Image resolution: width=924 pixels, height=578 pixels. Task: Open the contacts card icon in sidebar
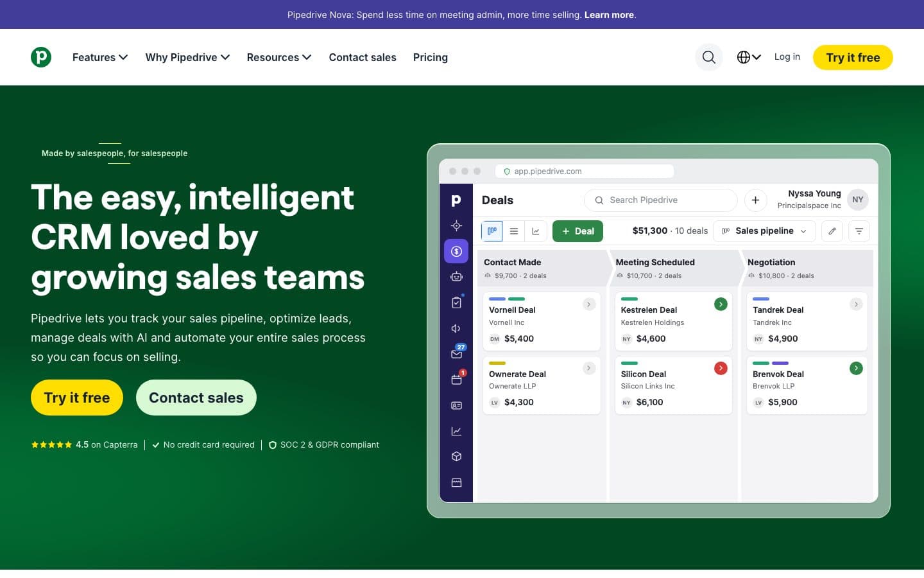pos(456,405)
